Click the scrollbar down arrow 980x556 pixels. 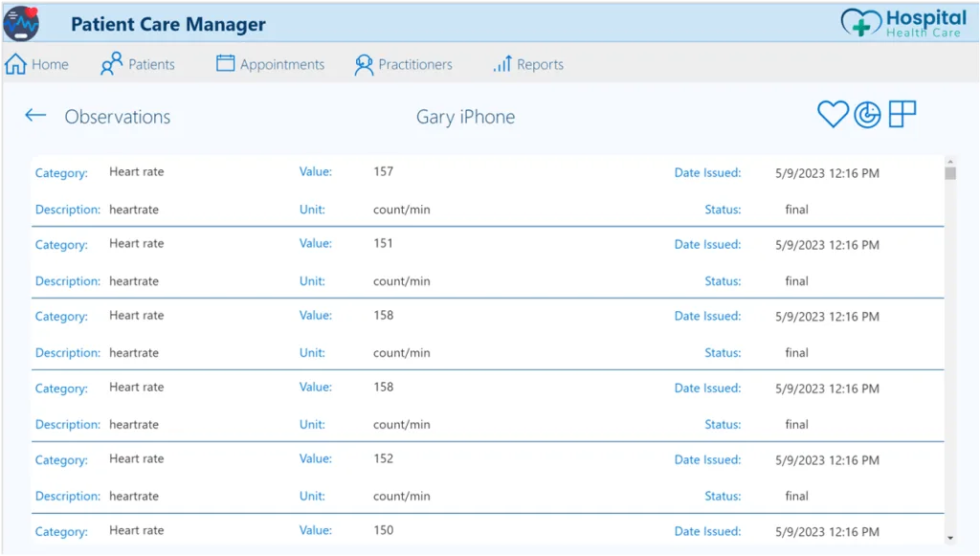coord(950,538)
